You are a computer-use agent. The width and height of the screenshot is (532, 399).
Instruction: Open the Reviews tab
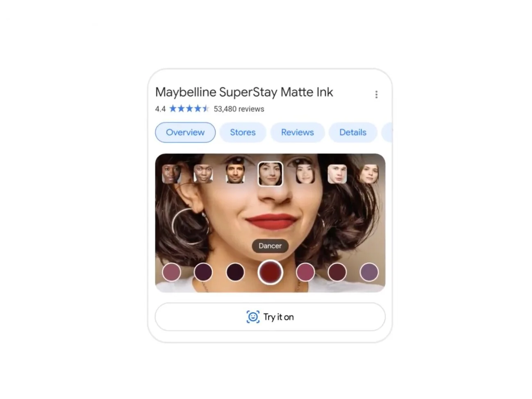pyautogui.click(x=298, y=132)
